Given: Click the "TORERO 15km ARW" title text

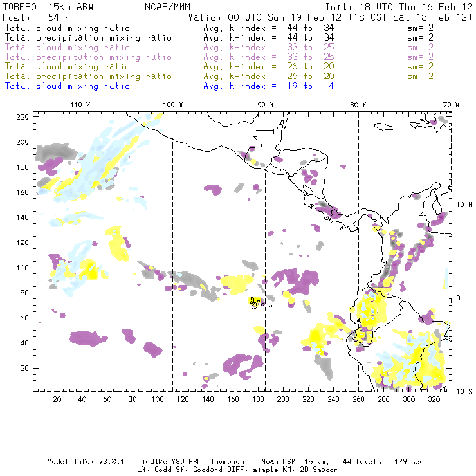Looking at the screenshot, I should pyautogui.click(x=48, y=7).
